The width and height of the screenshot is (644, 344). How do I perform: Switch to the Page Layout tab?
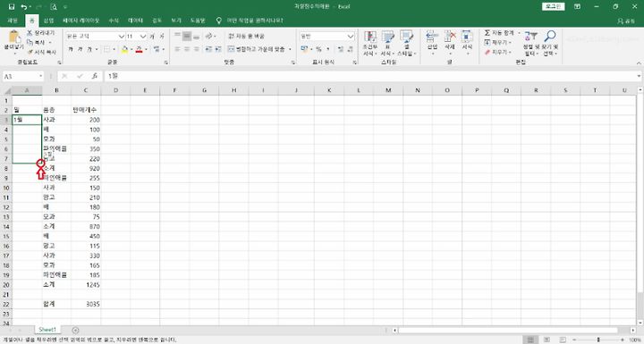80,21
